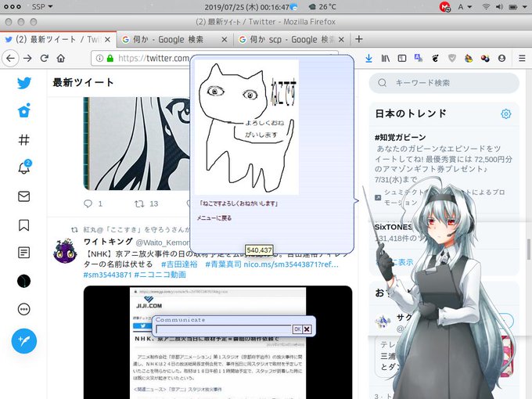The width and height of the screenshot is (532, 399).
Task: Go to Twitter Home house icon
Action: 24,110
